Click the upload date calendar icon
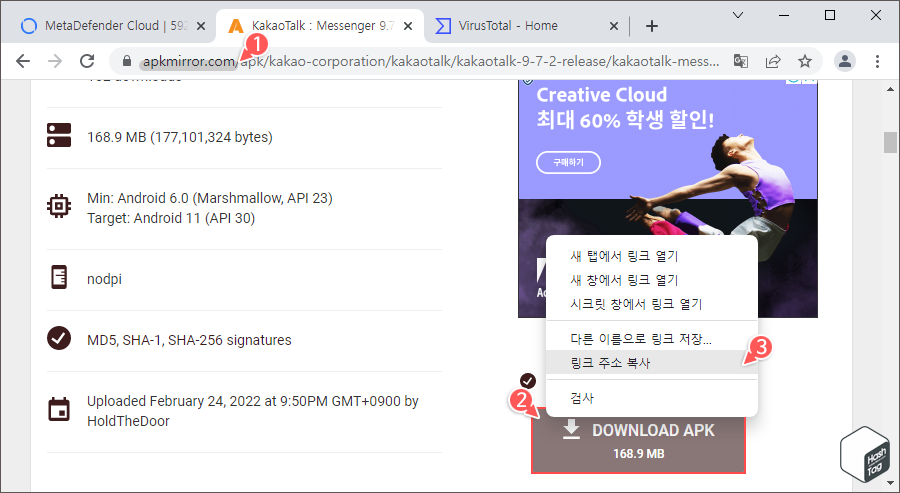 (x=59, y=409)
